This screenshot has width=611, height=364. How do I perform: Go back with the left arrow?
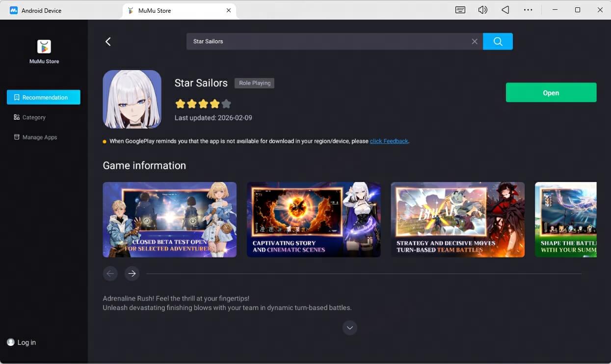(108, 42)
